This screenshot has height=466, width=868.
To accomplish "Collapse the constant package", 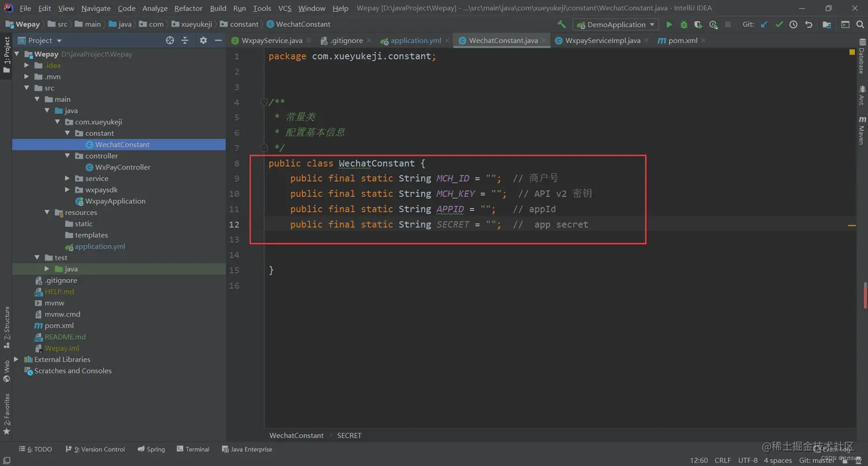I will (x=67, y=133).
